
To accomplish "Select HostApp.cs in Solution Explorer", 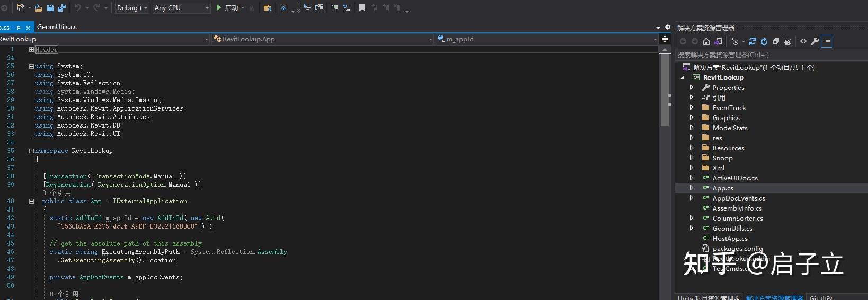I will click(730, 238).
